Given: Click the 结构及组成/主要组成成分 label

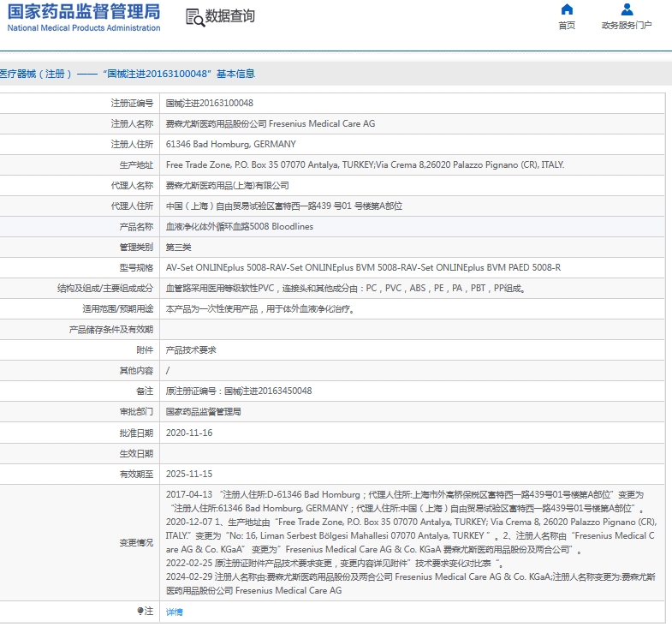Looking at the screenshot, I should point(105,288).
